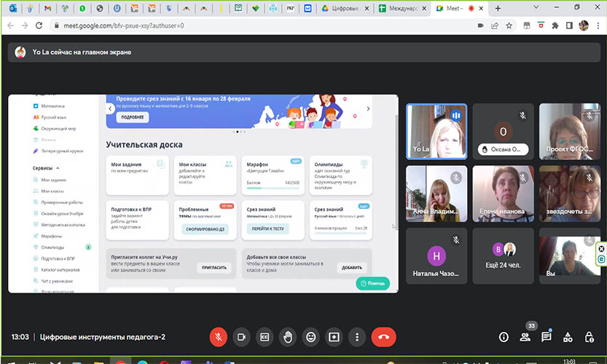This screenshot has width=607, height=364.
Task: Show the participants list icon
Action: (525, 337)
